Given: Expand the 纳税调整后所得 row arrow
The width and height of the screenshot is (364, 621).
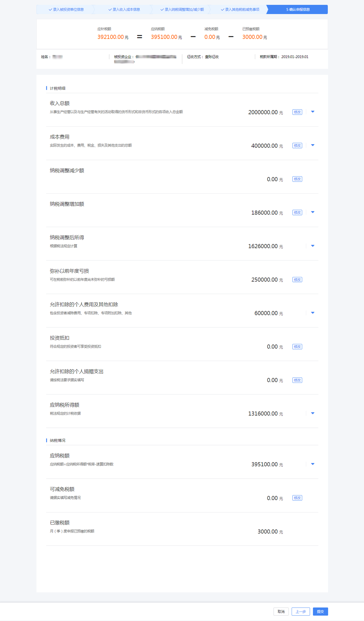Looking at the screenshot, I should (x=313, y=246).
